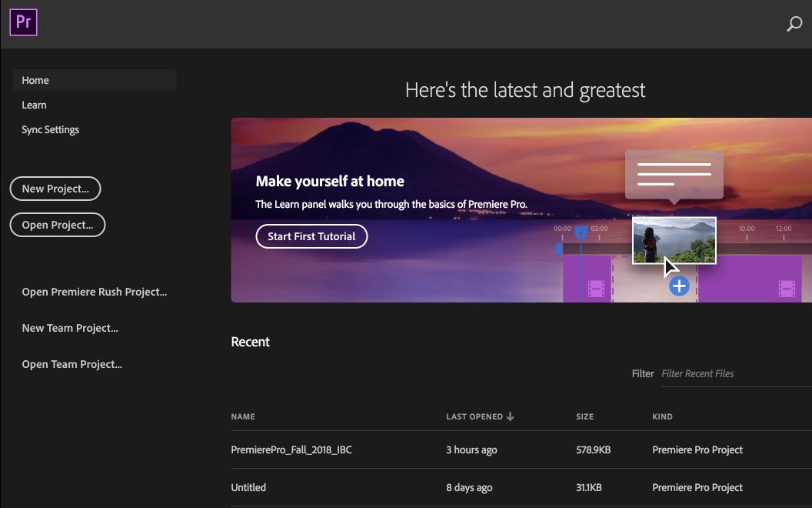Click the sort arrow next to Last Opened

pos(511,416)
